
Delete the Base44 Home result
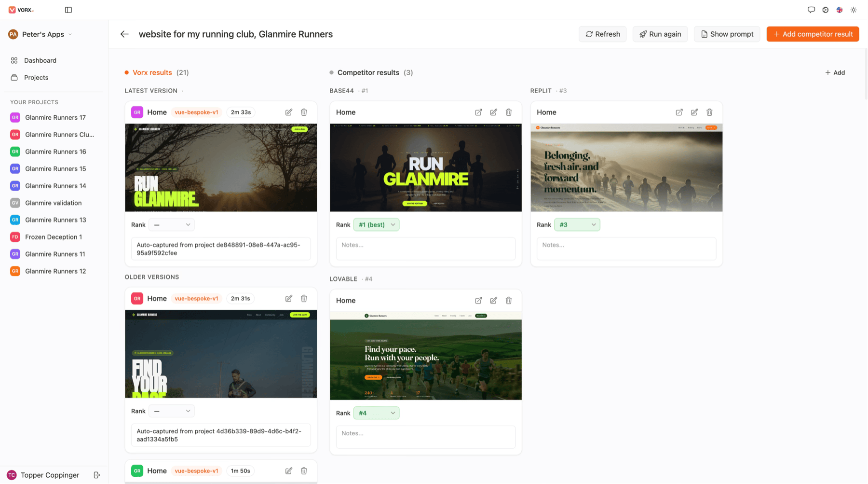pyautogui.click(x=509, y=112)
